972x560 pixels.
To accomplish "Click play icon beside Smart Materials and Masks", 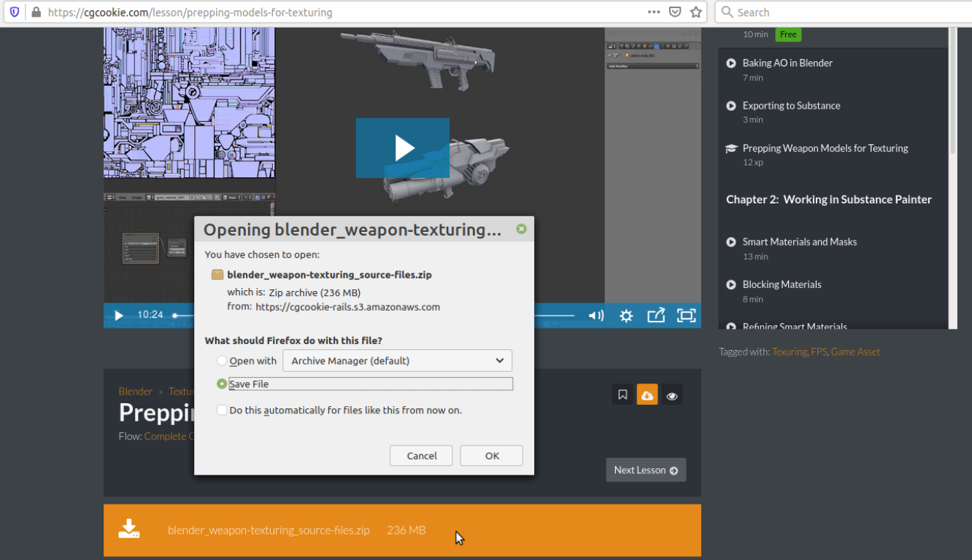I will [x=731, y=242].
